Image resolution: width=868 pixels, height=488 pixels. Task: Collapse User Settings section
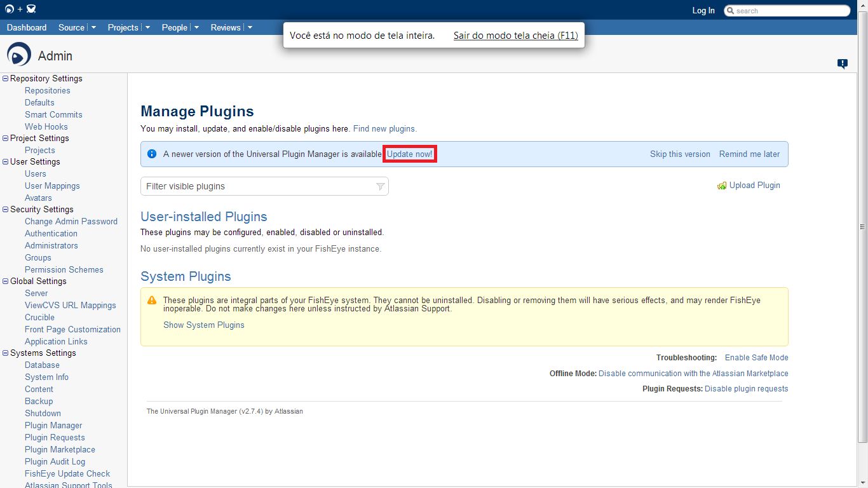[6, 162]
